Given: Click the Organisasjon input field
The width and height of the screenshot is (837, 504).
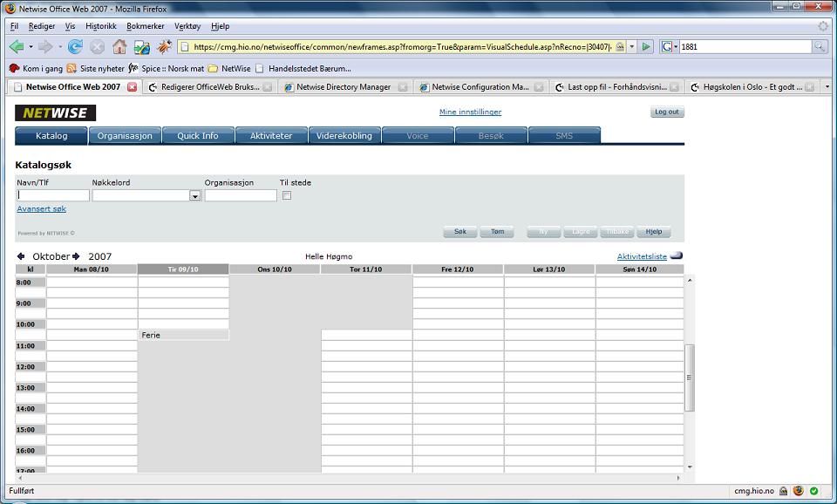Looking at the screenshot, I should coord(241,195).
